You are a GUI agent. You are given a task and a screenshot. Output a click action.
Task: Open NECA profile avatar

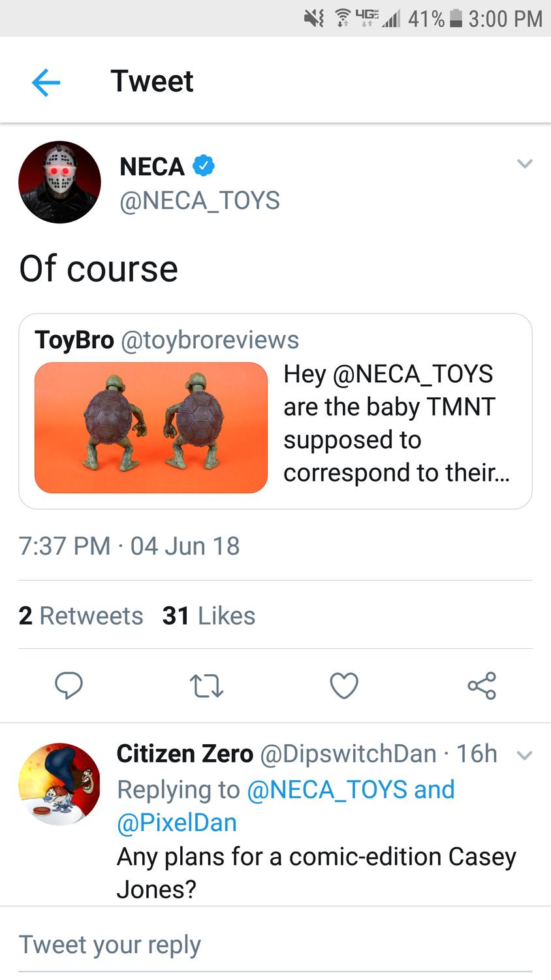[x=59, y=182]
